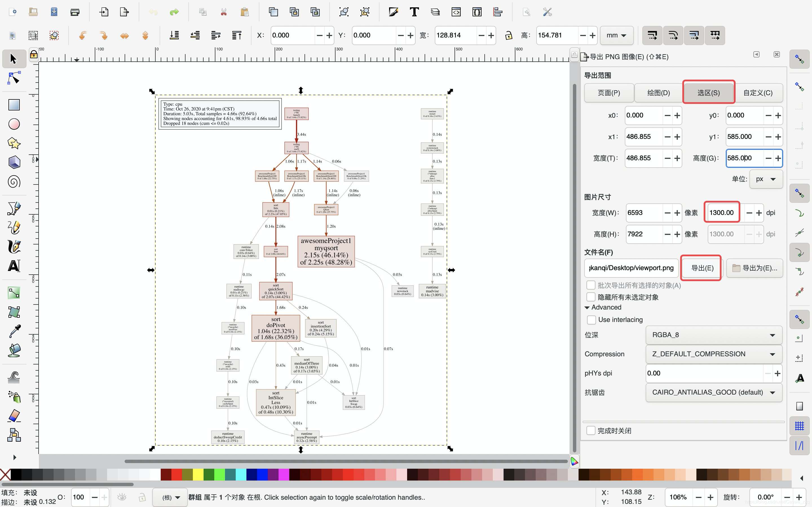Image resolution: width=812 pixels, height=507 pixels.
Task: Collapse the Advanced section
Action: coord(587,308)
